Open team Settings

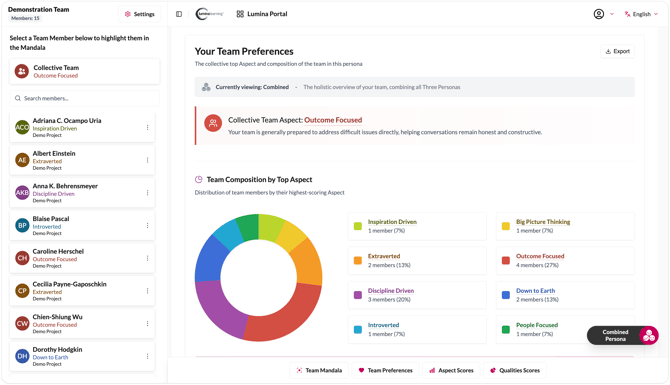139,14
